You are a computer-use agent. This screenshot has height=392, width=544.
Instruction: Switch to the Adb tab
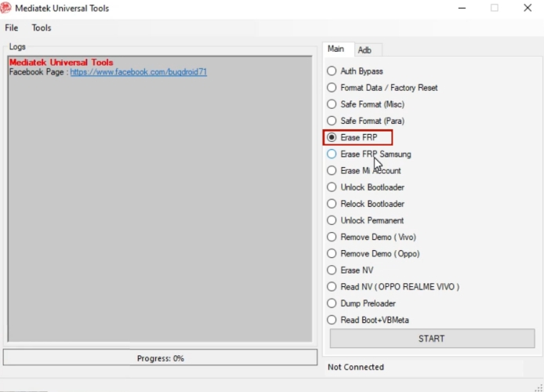[364, 50]
